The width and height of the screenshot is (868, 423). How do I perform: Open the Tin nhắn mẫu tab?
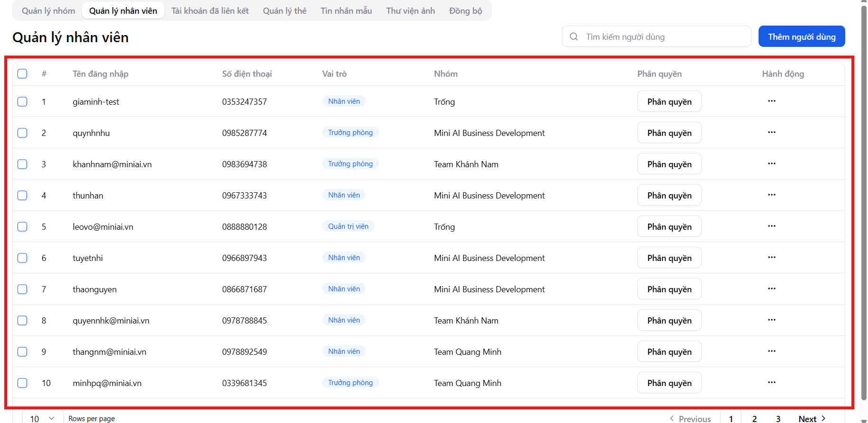pos(346,11)
